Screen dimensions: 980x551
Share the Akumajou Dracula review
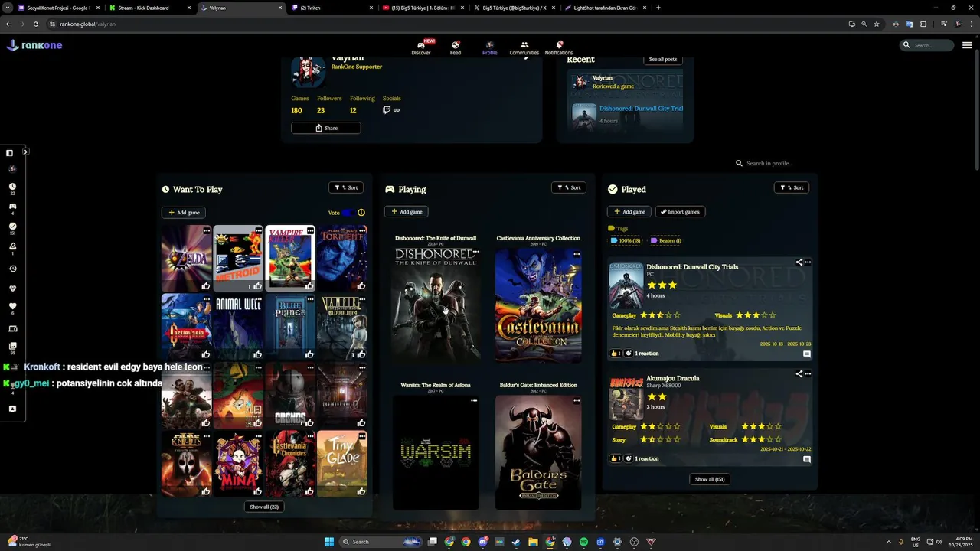(x=799, y=374)
